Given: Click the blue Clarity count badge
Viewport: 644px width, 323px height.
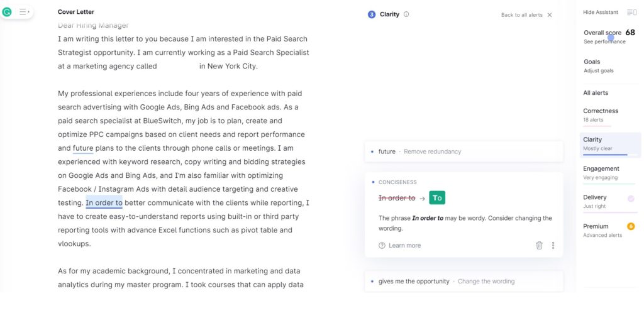Looking at the screenshot, I should point(372,14).
